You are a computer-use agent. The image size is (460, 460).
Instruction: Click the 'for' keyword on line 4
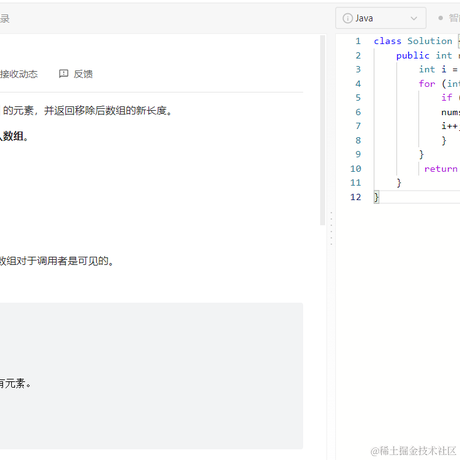(427, 84)
